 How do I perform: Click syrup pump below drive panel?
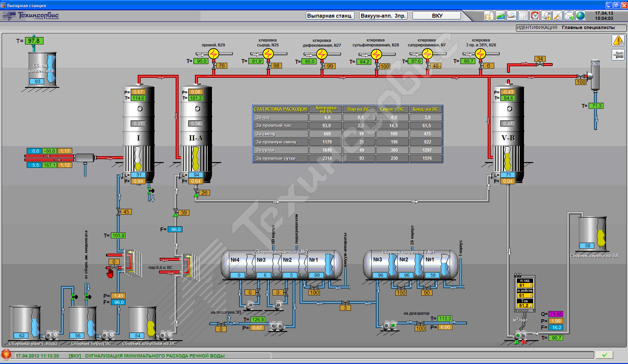pos(520,336)
